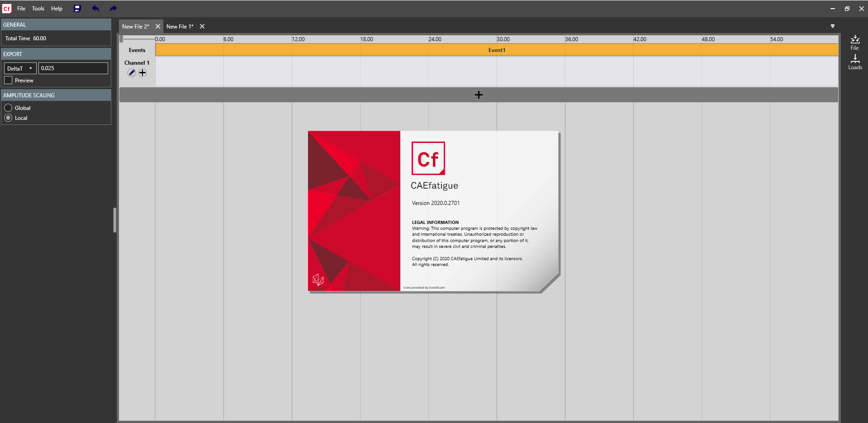The width and height of the screenshot is (868, 423).
Task: Click the AMPLITUDE SCALING section header
Action: (x=56, y=95)
